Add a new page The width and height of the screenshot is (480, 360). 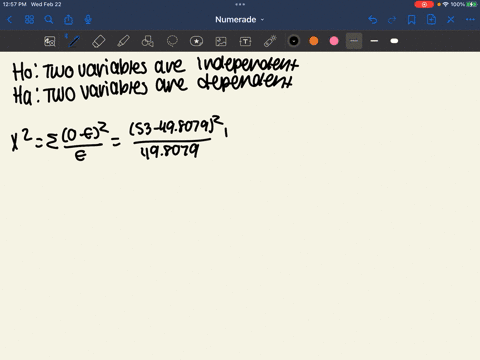pos(431,20)
